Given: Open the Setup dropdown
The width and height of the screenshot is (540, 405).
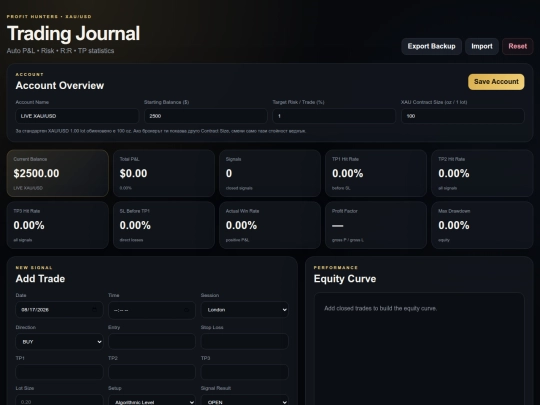Looking at the screenshot, I should 152,401.
